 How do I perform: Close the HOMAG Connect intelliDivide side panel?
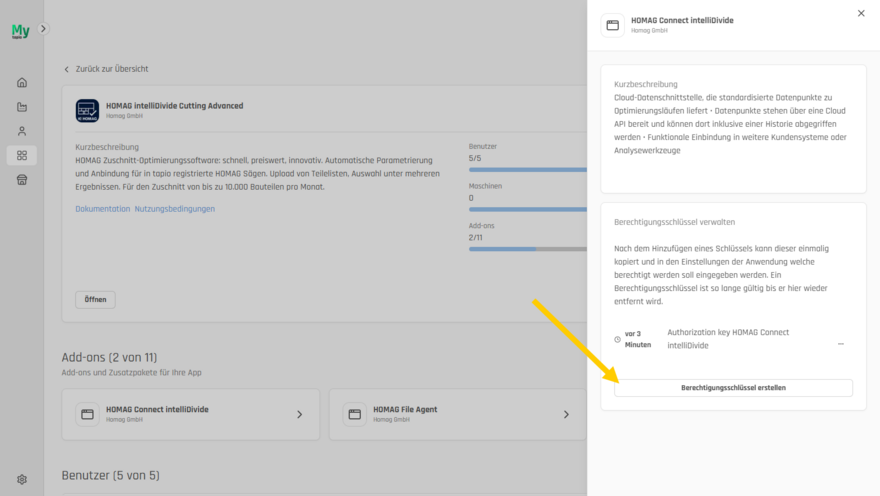(861, 13)
